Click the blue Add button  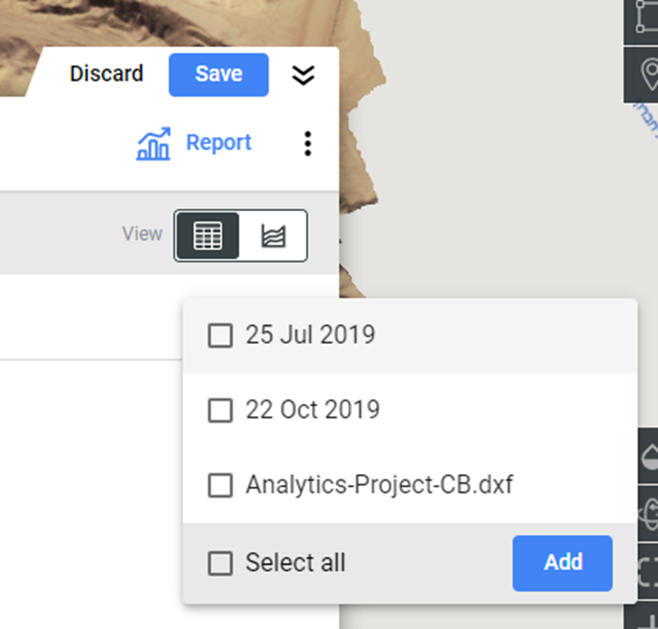562,563
